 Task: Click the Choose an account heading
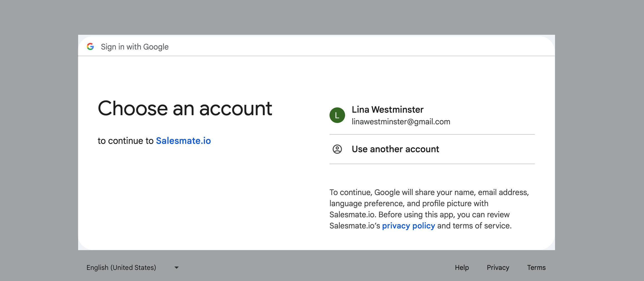pos(185,108)
